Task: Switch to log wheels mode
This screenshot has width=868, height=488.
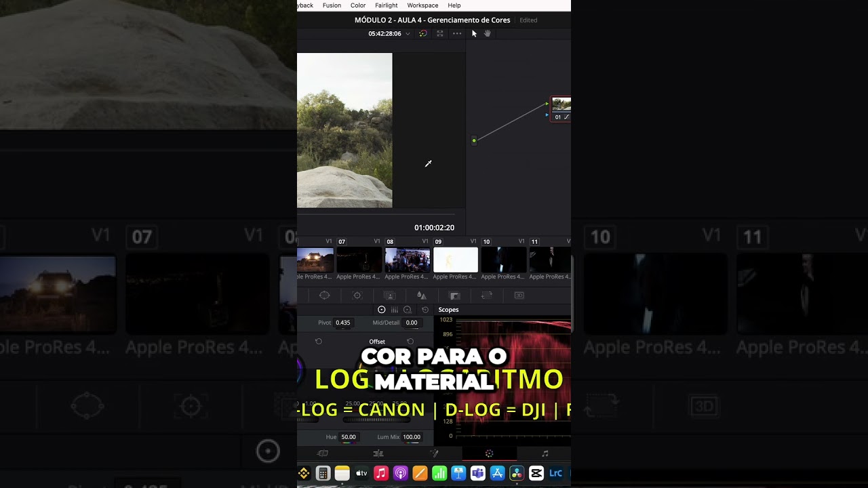Action: (x=408, y=310)
